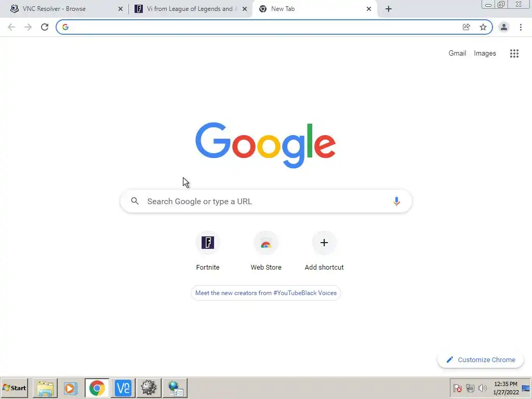Click the Customize Chrome button
Screen dimensions: 532x399
pos(481,360)
